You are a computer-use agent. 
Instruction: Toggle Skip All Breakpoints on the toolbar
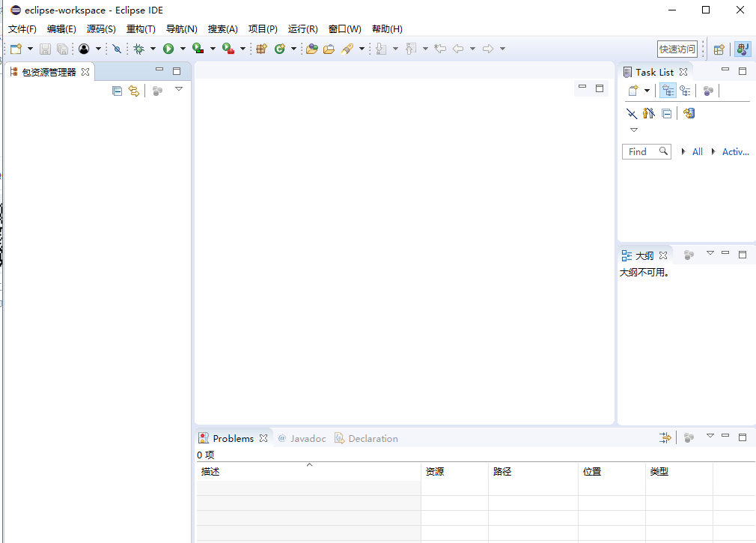[x=118, y=48]
